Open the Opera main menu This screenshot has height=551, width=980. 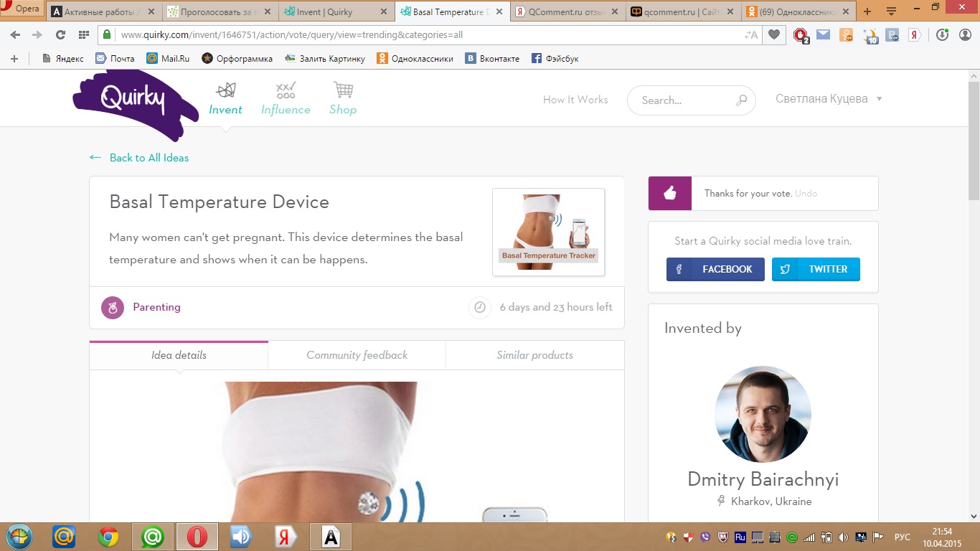pos(22,9)
